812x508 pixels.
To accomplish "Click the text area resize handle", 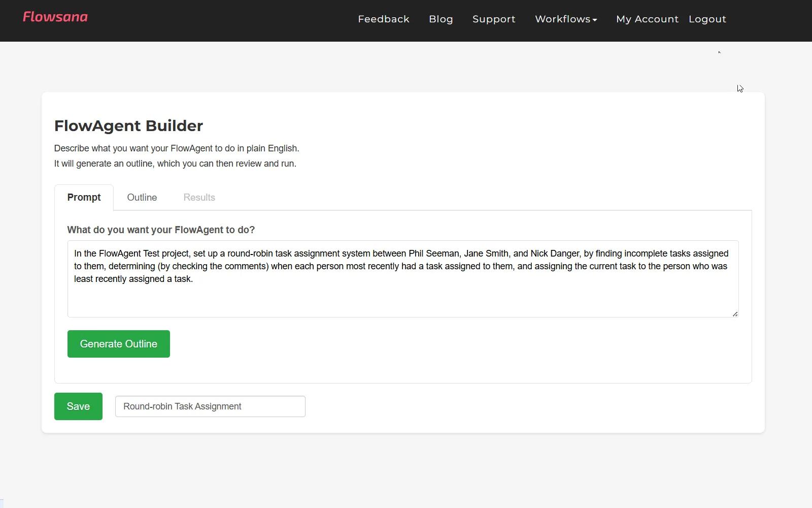I will 734,313.
